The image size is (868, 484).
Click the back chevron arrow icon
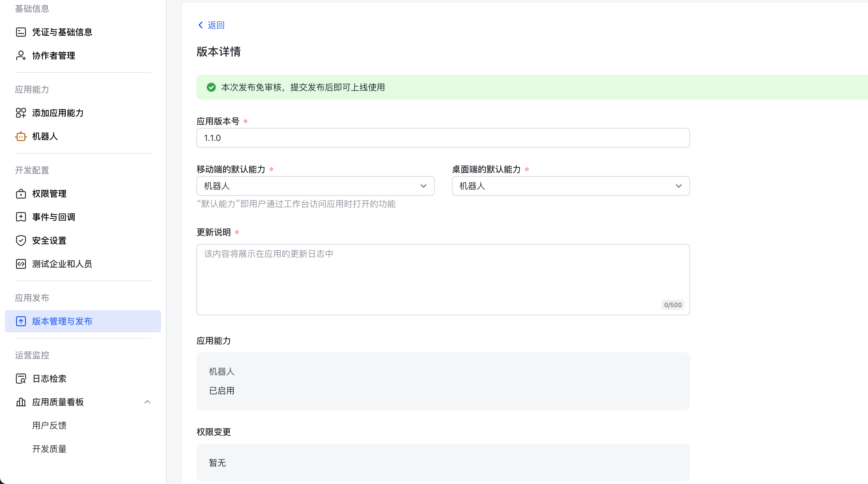[200, 25]
